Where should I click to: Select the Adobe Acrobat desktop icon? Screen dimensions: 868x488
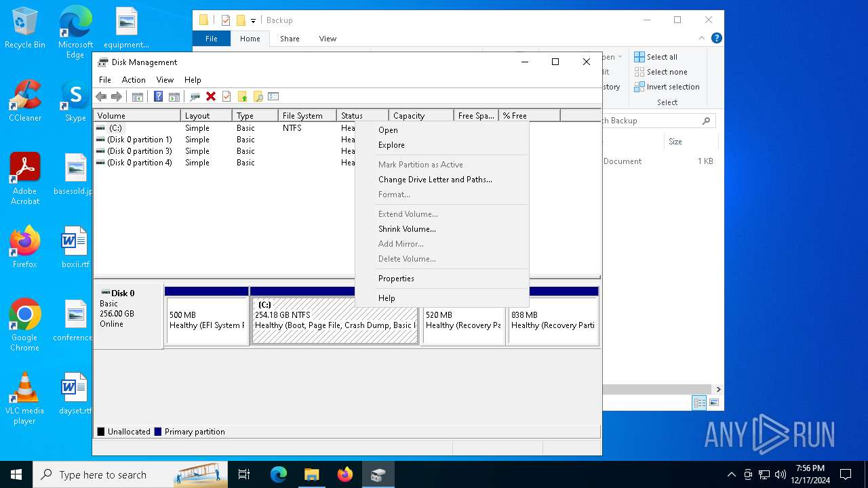(x=25, y=179)
